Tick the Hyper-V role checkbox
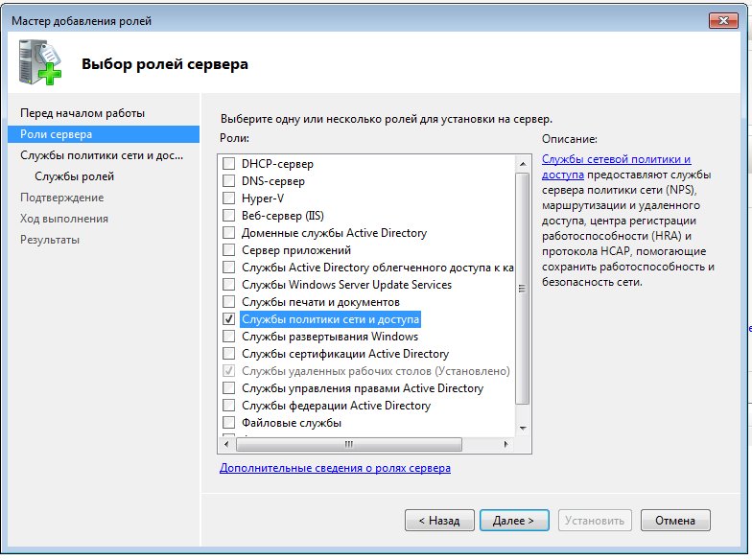Image resolution: width=752 pixels, height=560 pixels. point(228,198)
